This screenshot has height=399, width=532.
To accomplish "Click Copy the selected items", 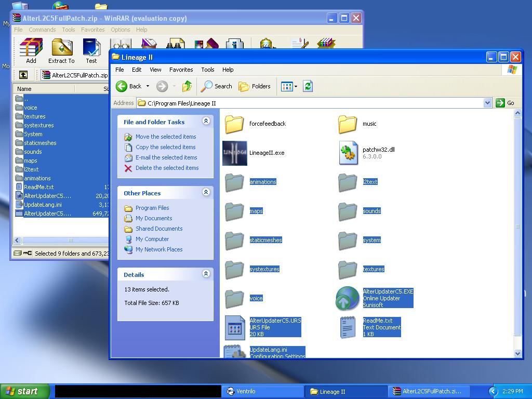I will [166, 147].
